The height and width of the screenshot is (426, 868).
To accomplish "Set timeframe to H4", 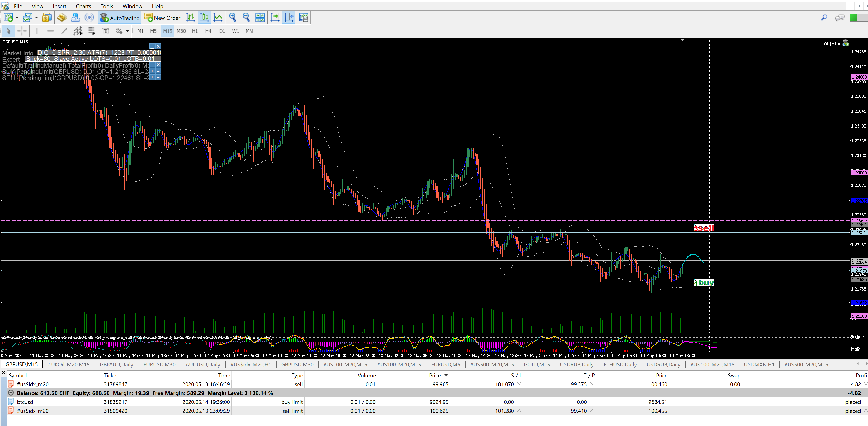I will (x=208, y=31).
